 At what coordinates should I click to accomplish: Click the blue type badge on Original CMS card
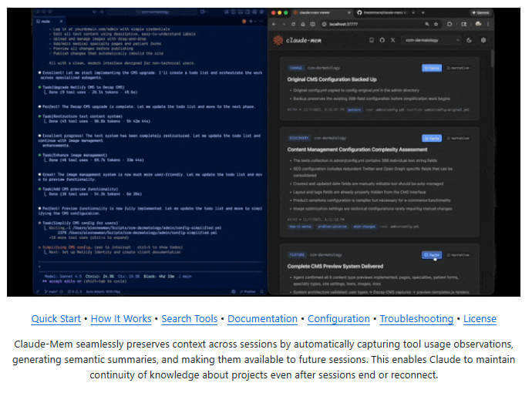tap(295, 68)
